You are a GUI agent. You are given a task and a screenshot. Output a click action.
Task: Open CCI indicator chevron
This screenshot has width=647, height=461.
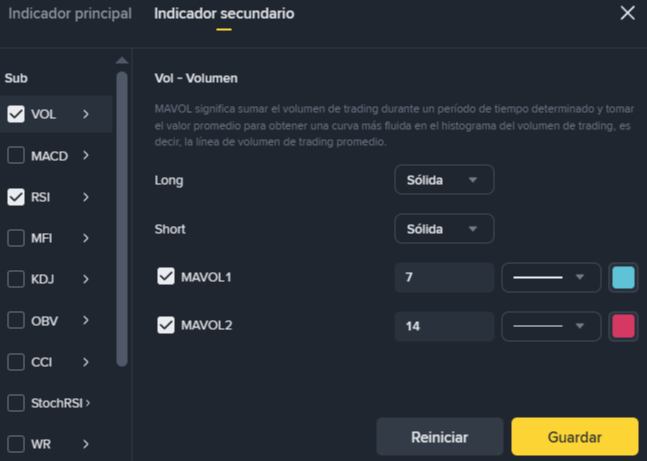click(x=86, y=362)
